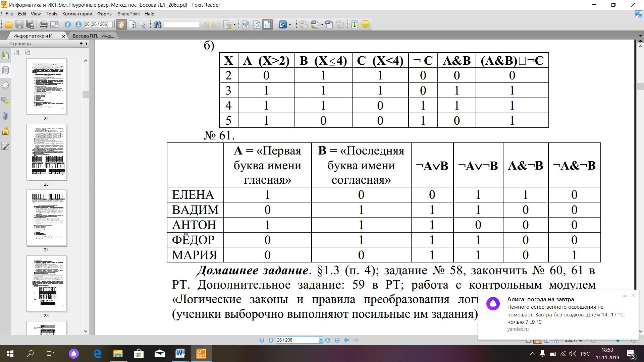Open SharePoint icon dropdown arrow
644x362 pixels.
coord(290,24)
